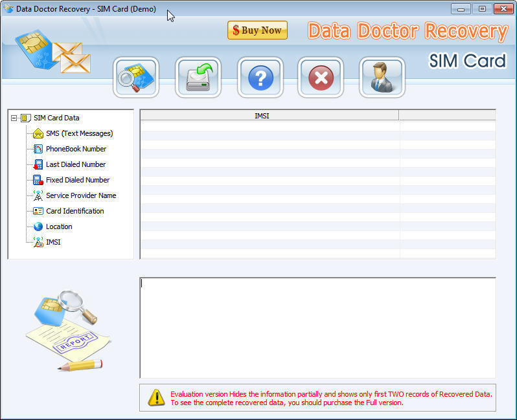
Task: Click the Service Provider tower icon
Action: [38, 195]
